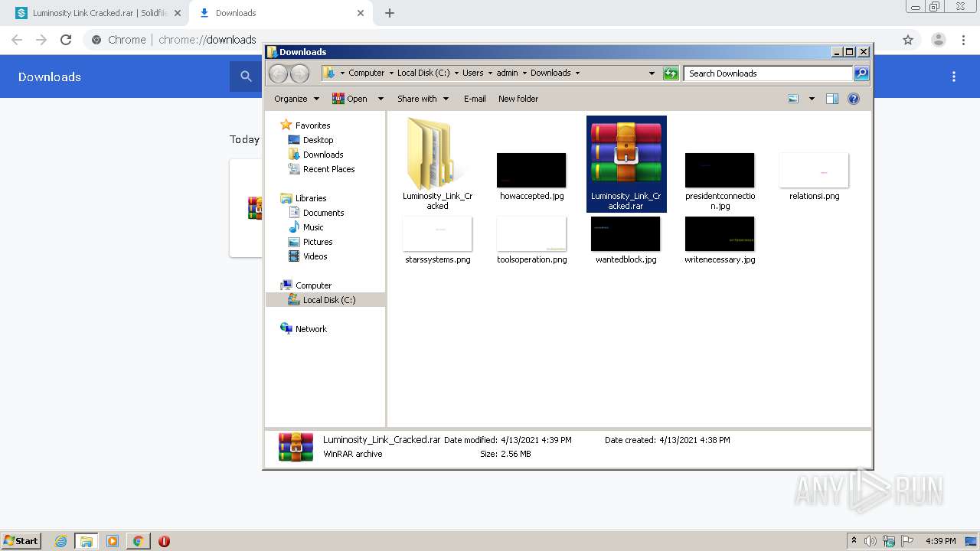The width and height of the screenshot is (980, 551).
Task: Click the Explorer Back navigation arrow
Action: (278, 73)
